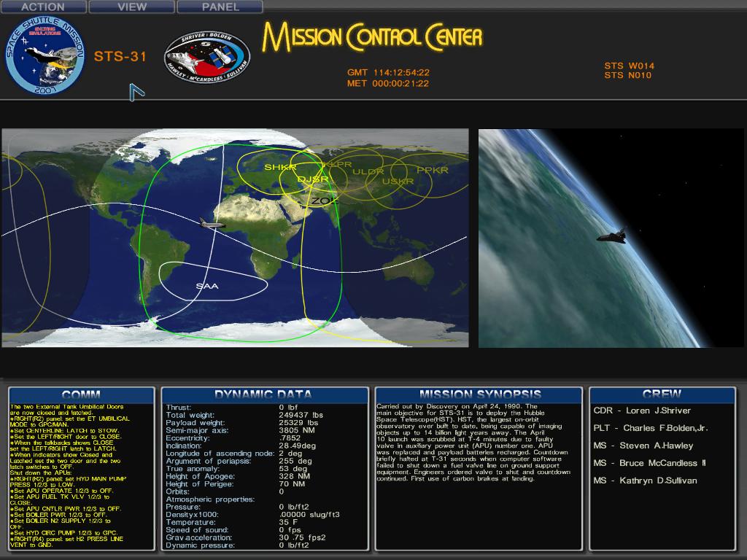This screenshot has height=560, width=747.
Task: Click the True anomaly value 53 deg
Action: pyautogui.click(x=293, y=469)
